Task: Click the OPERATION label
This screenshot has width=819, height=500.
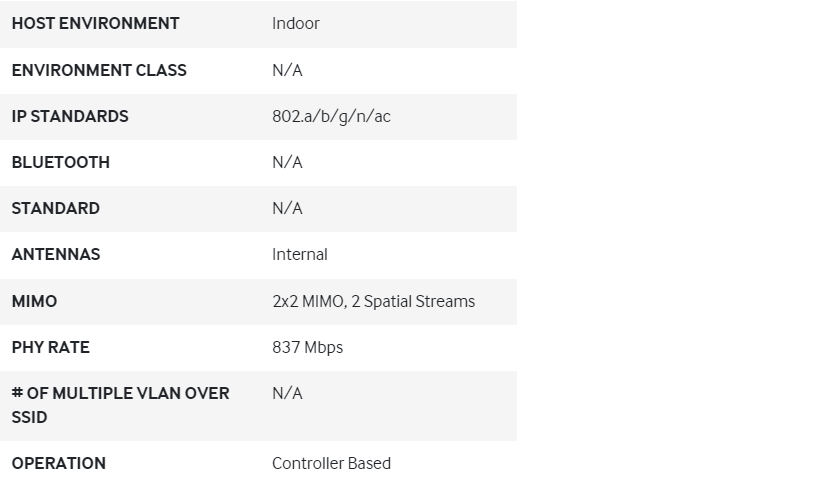Action: click(58, 463)
